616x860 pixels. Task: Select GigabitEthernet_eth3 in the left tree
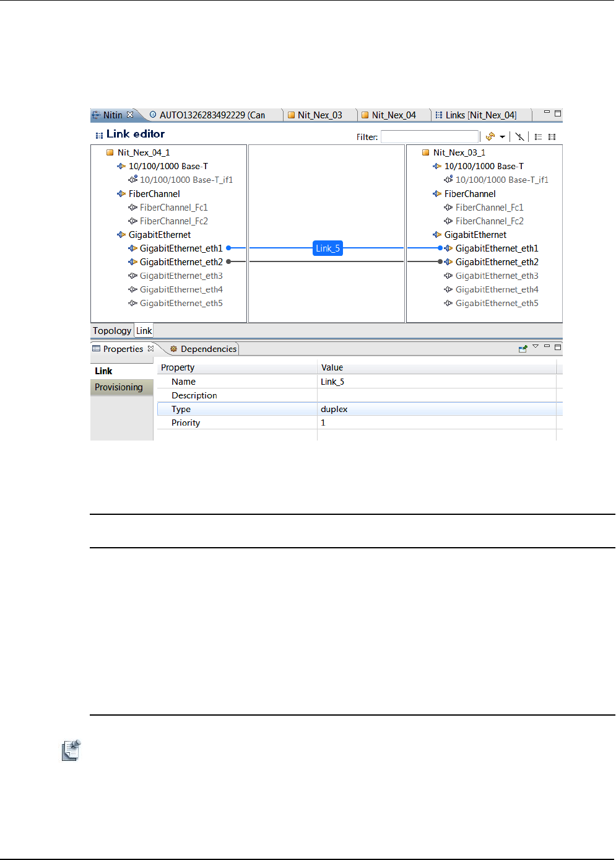[x=181, y=276]
